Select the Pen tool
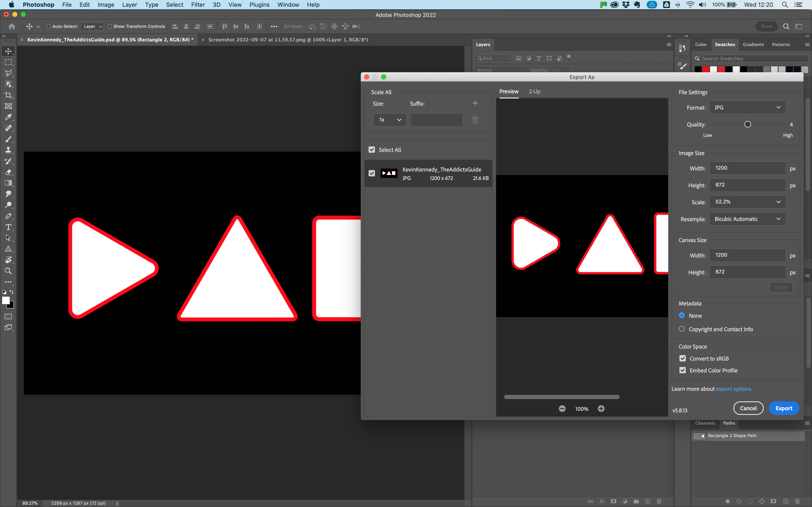Screen dimensions: 812x507 8,216
